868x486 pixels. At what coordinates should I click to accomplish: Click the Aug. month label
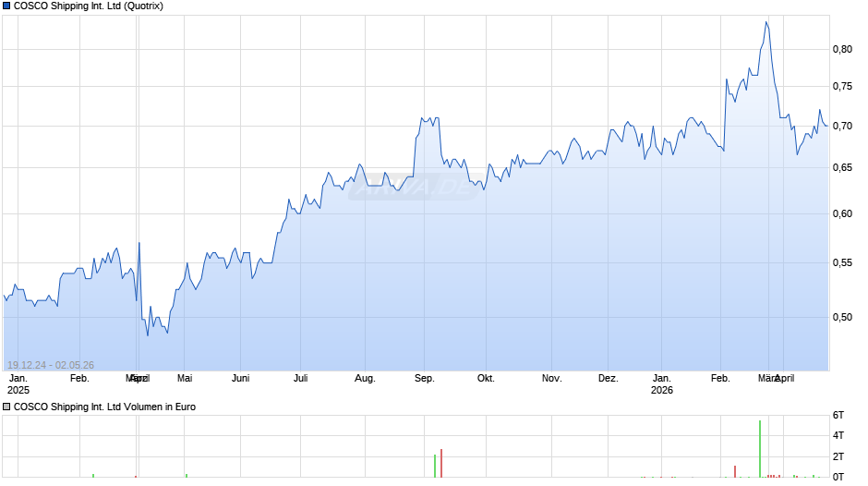[365, 379]
